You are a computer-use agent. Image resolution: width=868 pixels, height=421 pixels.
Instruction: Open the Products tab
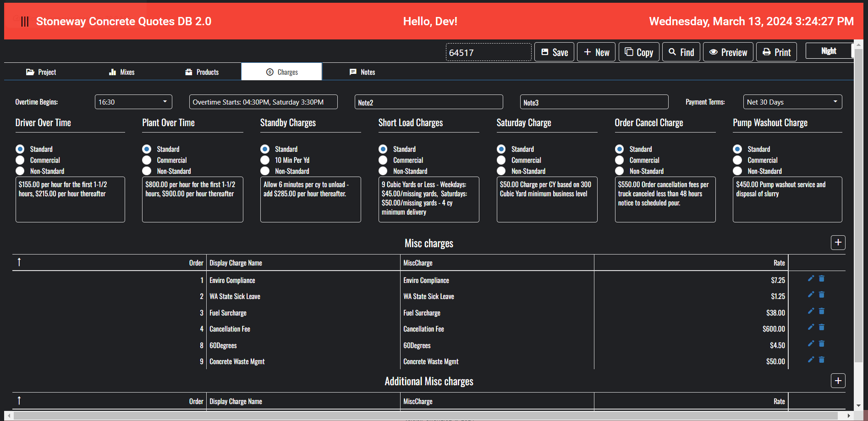pos(202,72)
